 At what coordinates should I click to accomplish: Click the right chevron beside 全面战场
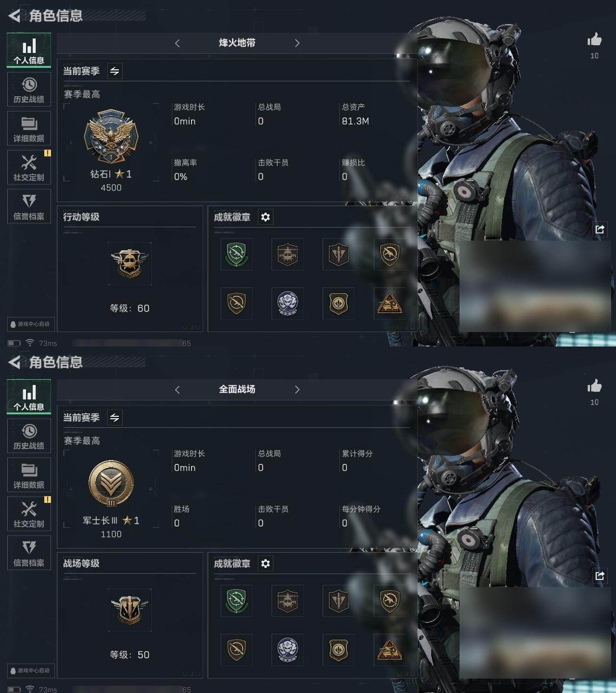(297, 390)
